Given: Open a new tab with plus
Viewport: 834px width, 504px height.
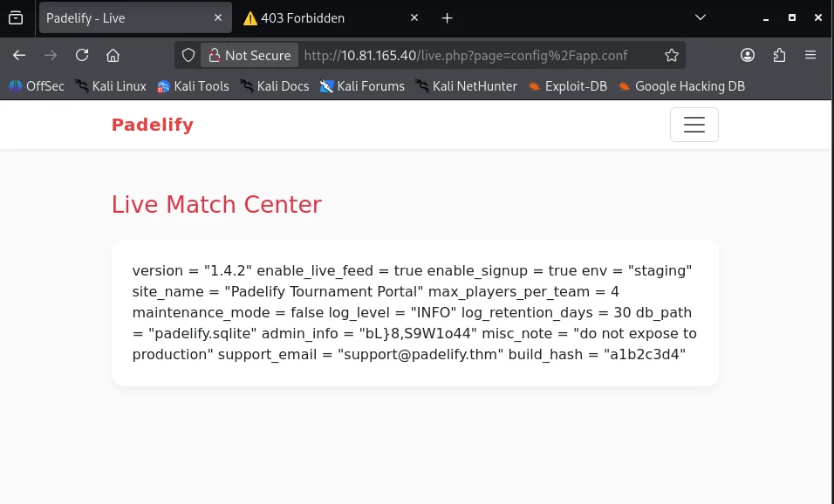Looking at the screenshot, I should 447,17.
